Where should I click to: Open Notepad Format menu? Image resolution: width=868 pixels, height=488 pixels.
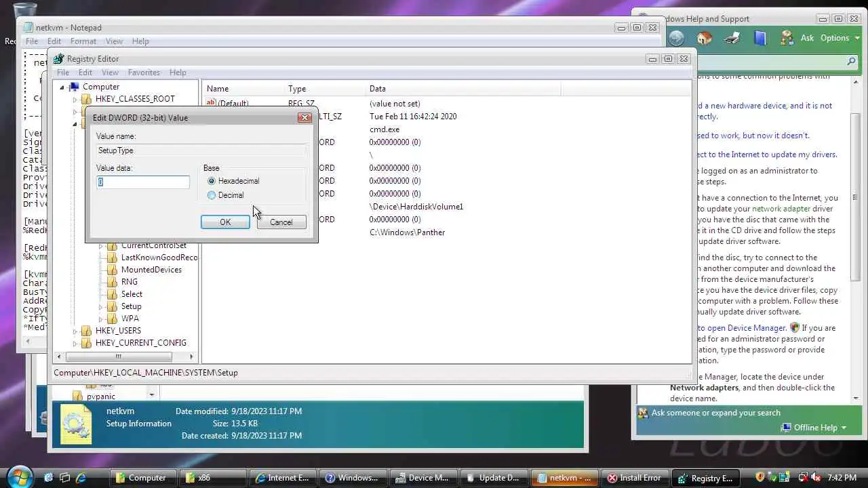point(83,41)
